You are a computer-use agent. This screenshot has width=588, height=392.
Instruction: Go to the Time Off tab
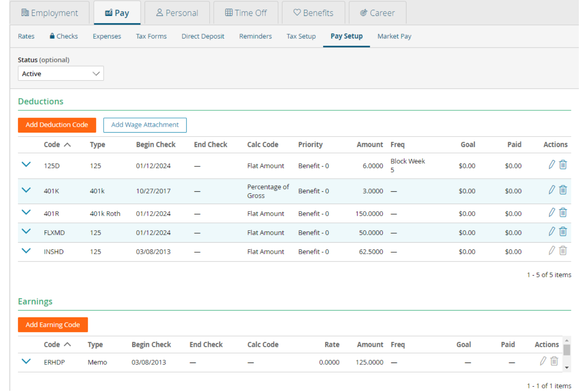[x=246, y=13]
